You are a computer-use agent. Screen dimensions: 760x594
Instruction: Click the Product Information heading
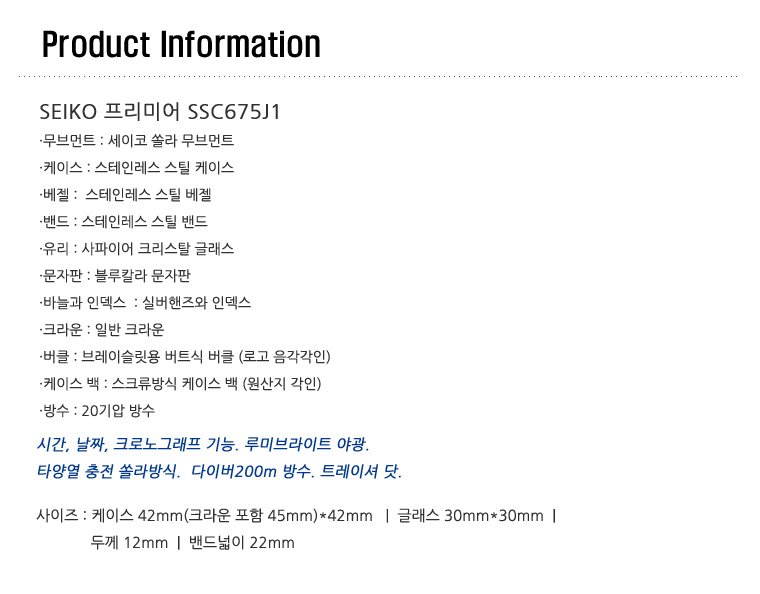coord(181,45)
